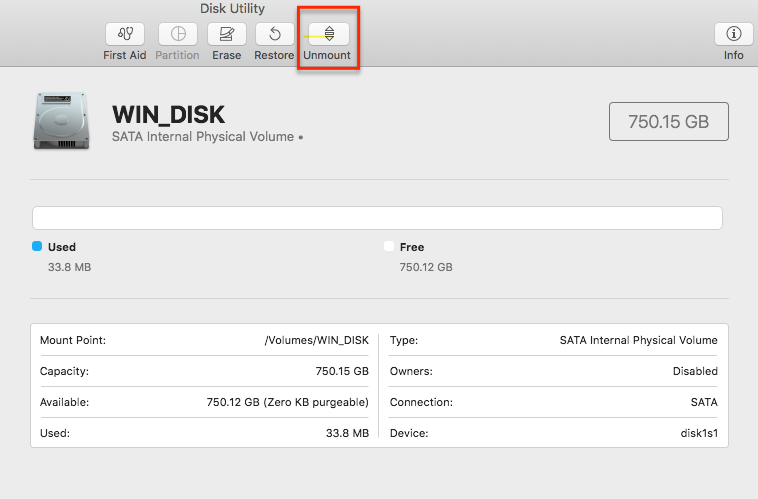
Task: Click the disk usage bar
Action: pos(377,218)
